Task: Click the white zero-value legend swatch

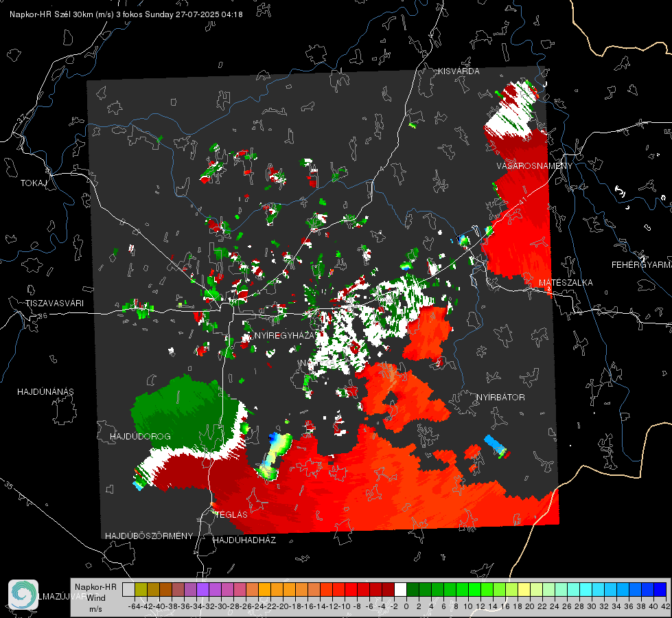Action: click(x=400, y=589)
